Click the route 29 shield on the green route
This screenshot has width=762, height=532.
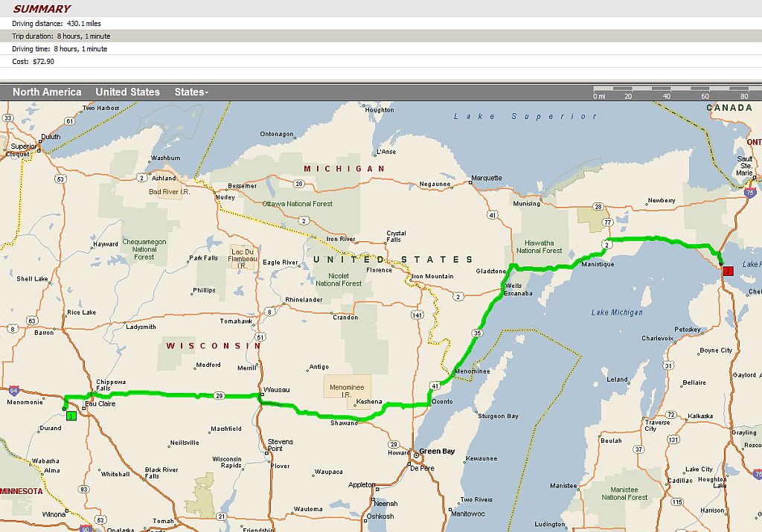click(x=220, y=396)
